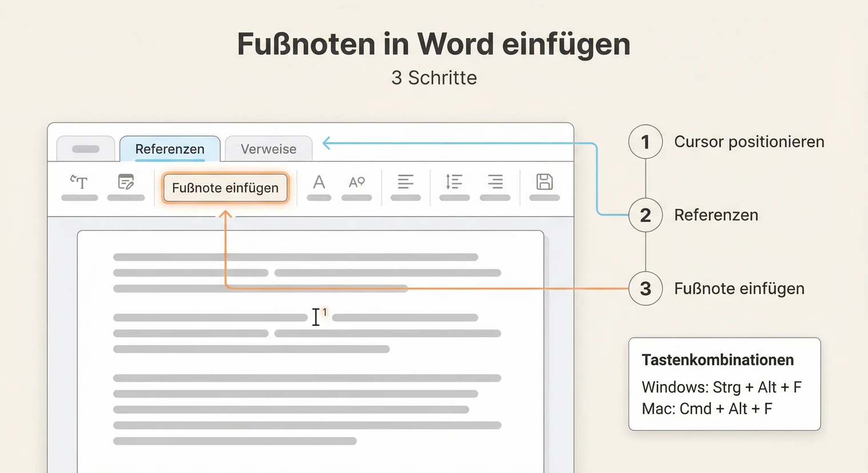Save the document with the floppy disk icon
The width and height of the screenshot is (868, 473).
click(544, 181)
